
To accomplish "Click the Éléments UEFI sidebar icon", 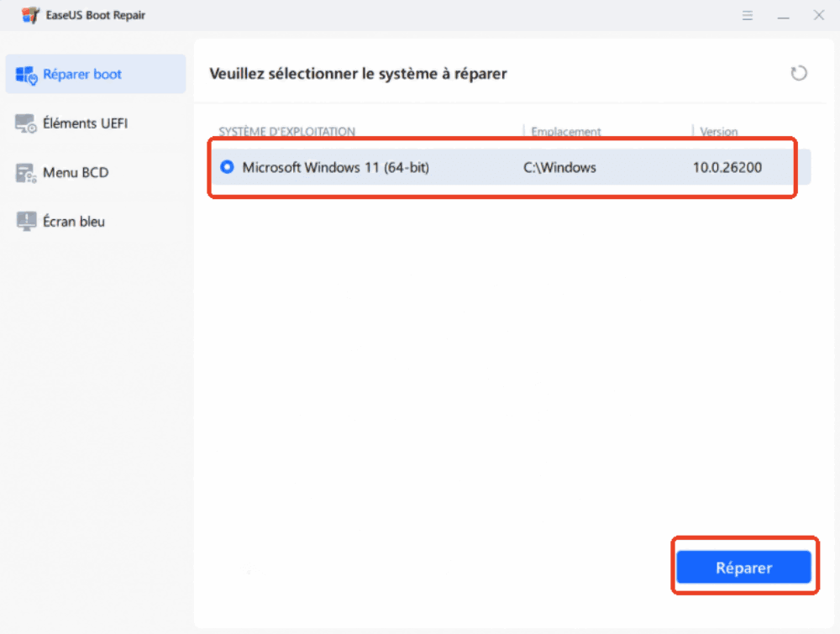I will click(x=26, y=123).
